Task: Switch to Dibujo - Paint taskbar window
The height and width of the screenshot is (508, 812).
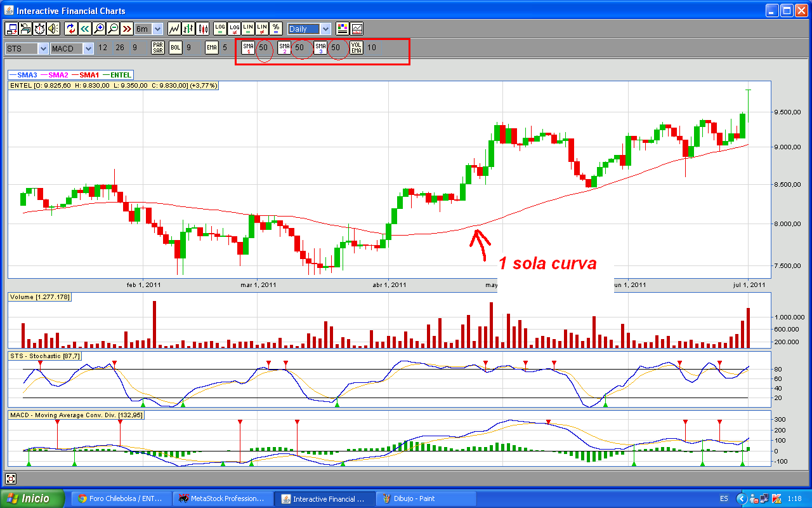Action: point(427,498)
